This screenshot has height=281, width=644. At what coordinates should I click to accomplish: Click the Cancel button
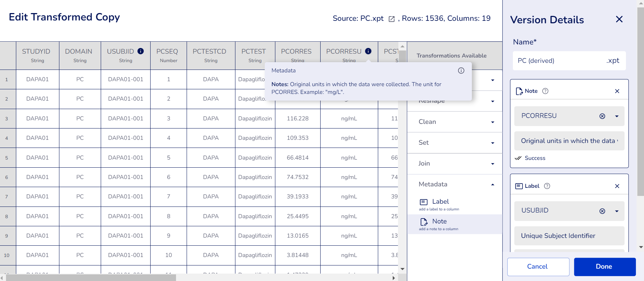click(x=538, y=267)
